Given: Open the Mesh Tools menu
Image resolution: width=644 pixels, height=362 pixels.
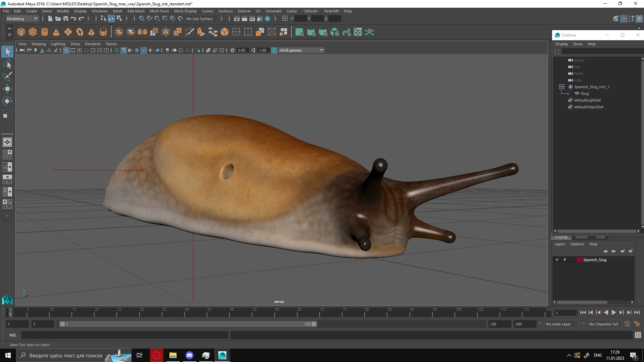Looking at the screenshot, I should tap(159, 11).
